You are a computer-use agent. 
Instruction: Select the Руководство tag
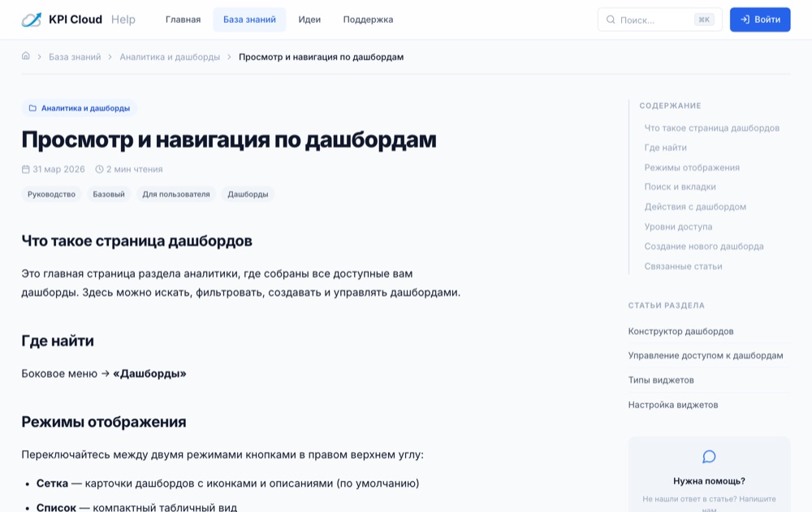tap(51, 194)
